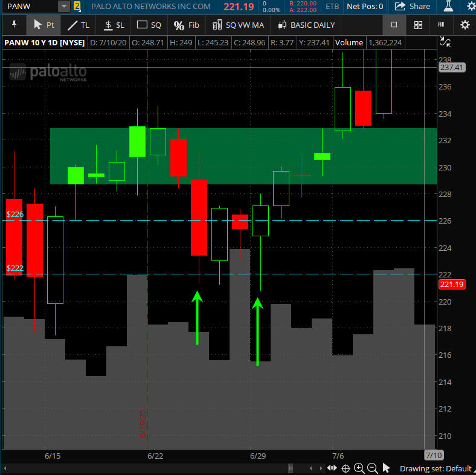Open the top bar gear settings
Image resolution: width=476 pixels, height=475 pixels.
tap(471, 7)
